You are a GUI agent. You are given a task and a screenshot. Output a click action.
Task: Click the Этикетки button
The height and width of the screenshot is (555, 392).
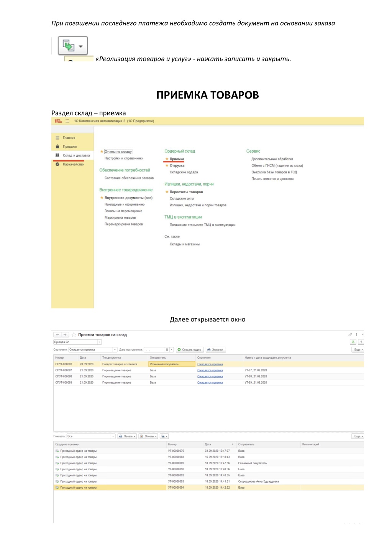[216, 350]
